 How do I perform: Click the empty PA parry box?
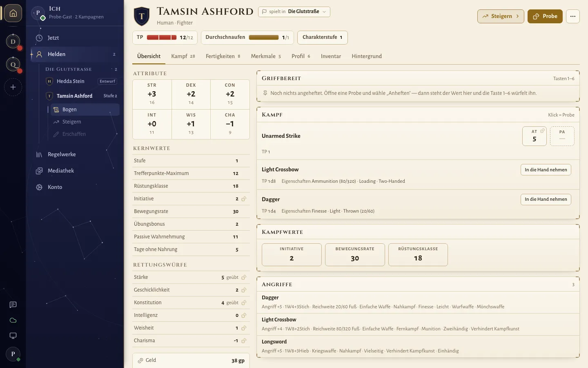562,136
